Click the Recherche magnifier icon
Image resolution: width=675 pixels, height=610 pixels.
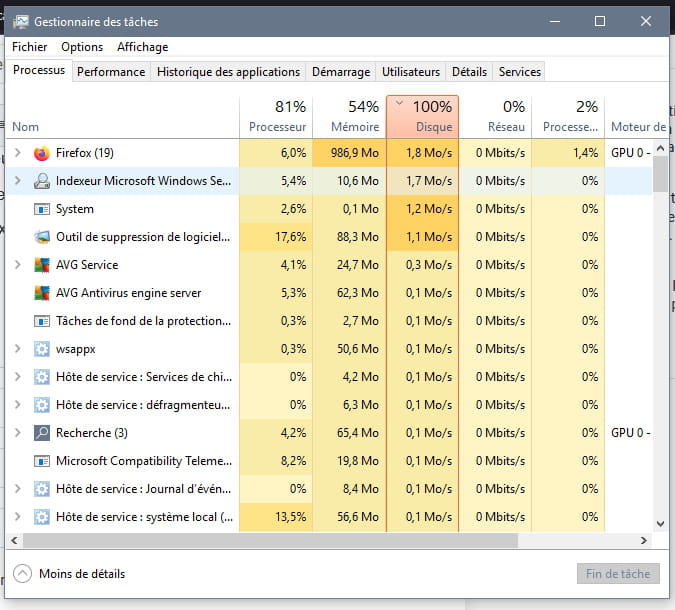tap(42, 433)
